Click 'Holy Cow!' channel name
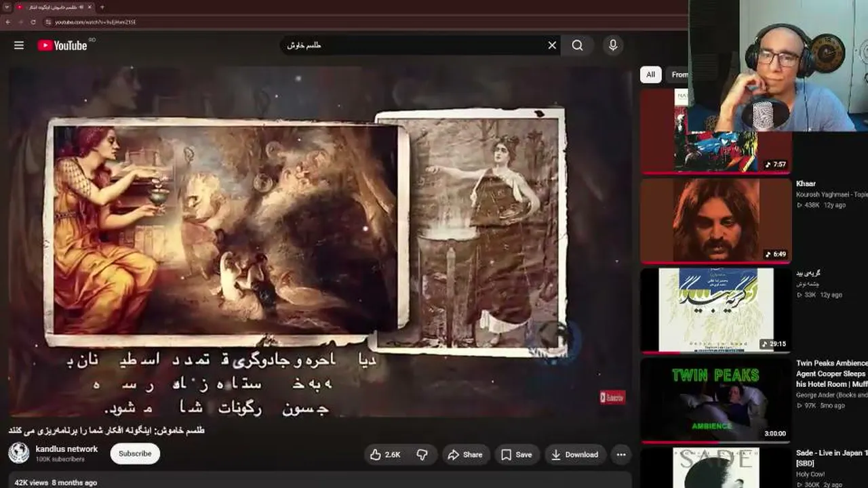868x488 pixels. click(811, 474)
